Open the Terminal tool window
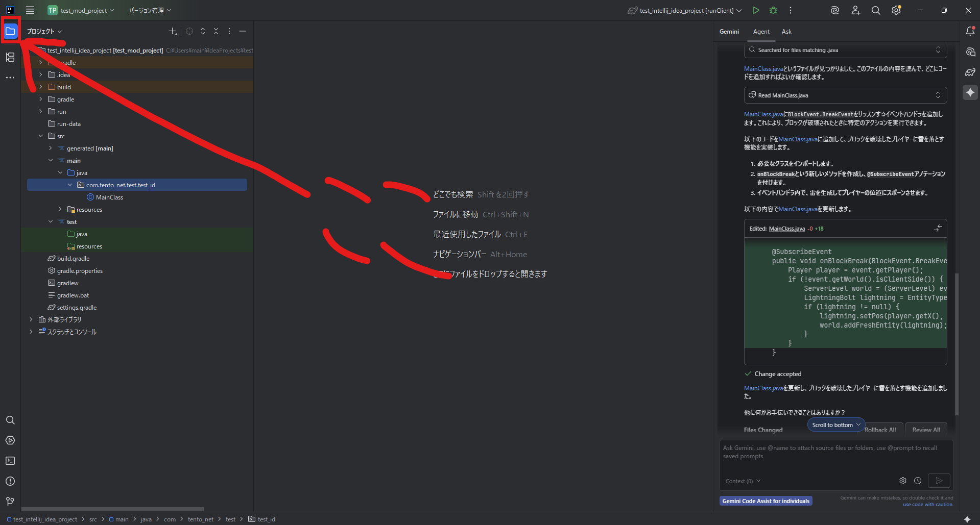Viewport: 980px width, 525px height. point(10,461)
